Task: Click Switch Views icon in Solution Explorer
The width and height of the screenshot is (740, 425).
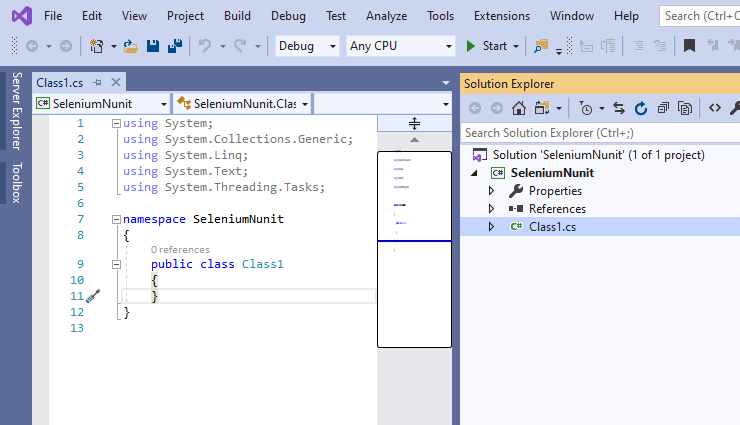Action: tap(542, 108)
